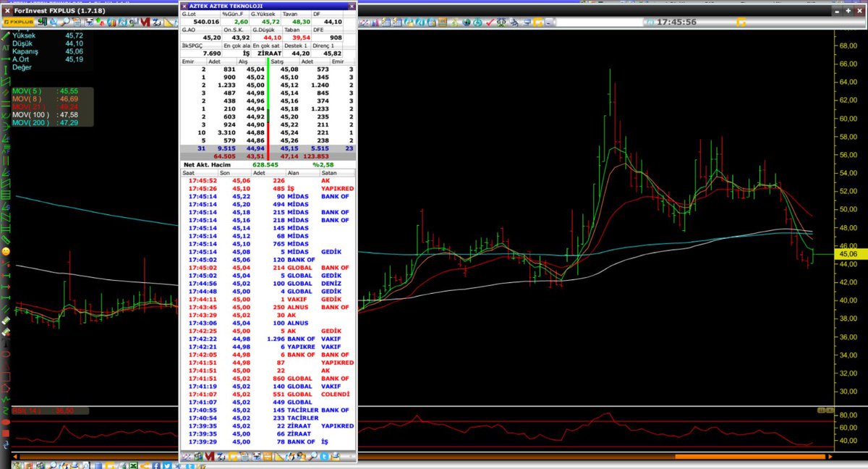Click the Kapanış value 45,06 in the chart legend

click(74, 51)
